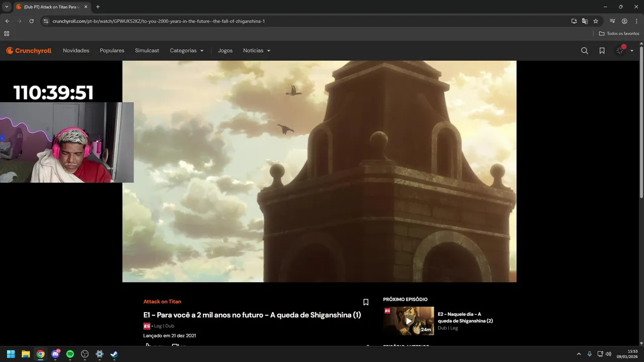Click the install app icon in address bar
Screen dimensions: 644x362
click(x=574, y=21)
